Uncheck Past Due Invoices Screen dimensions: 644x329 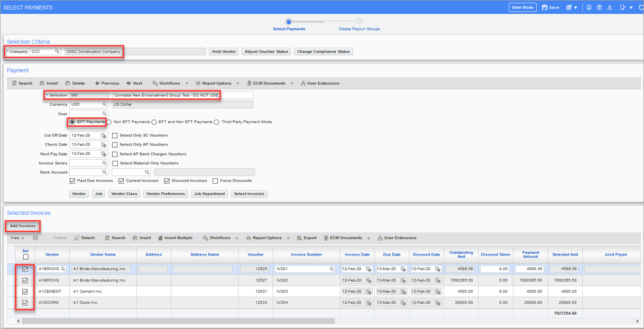click(x=72, y=181)
